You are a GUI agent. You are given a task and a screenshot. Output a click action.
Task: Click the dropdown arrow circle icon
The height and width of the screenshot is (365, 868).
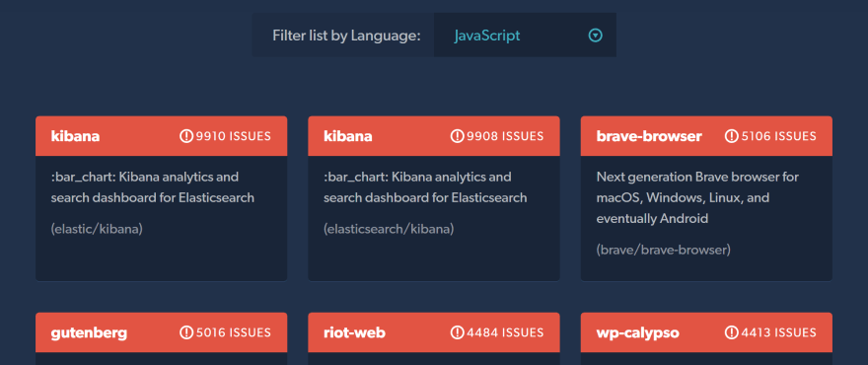(x=595, y=36)
